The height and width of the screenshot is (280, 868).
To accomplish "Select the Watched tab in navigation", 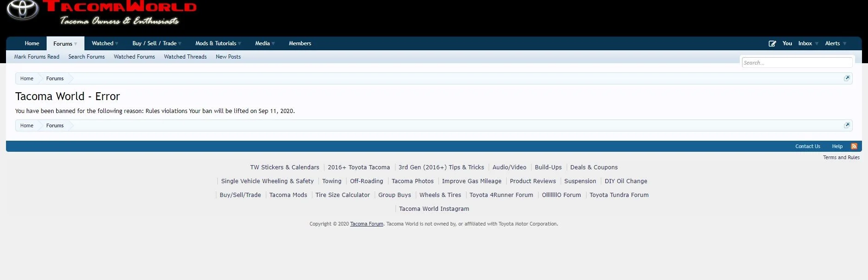I will (x=102, y=43).
